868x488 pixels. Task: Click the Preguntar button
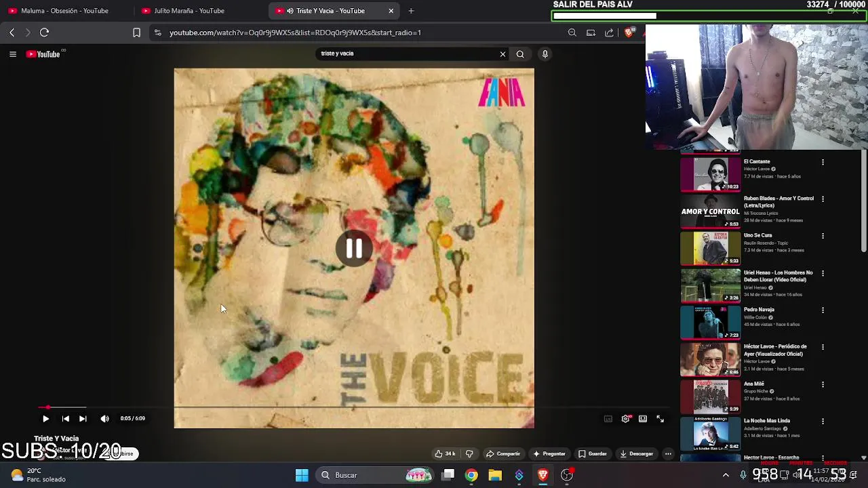point(549,453)
